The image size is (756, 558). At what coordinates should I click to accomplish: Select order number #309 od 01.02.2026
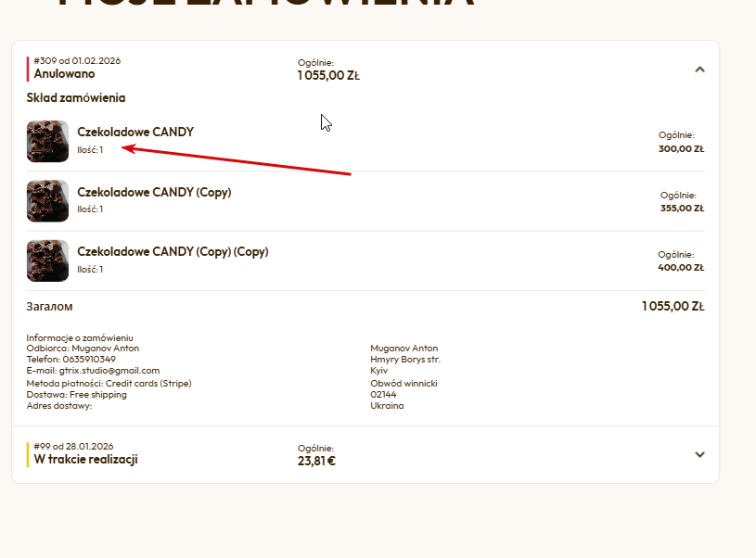click(x=77, y=61)
